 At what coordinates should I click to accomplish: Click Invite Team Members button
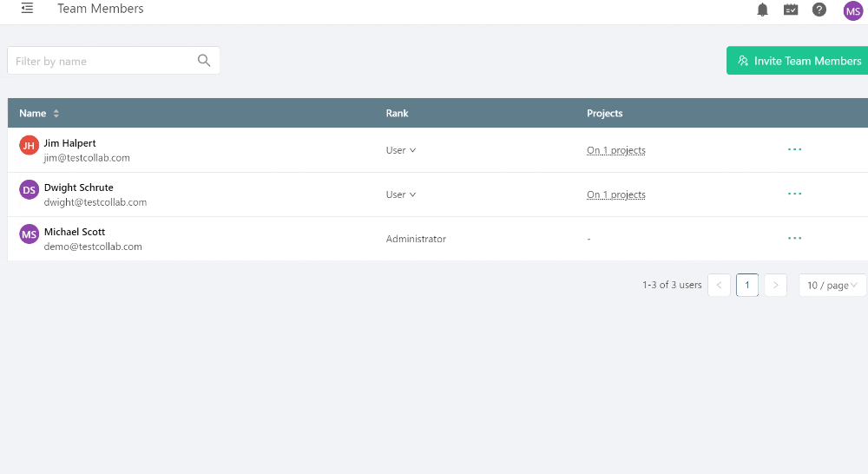click(x=797, y=61)
